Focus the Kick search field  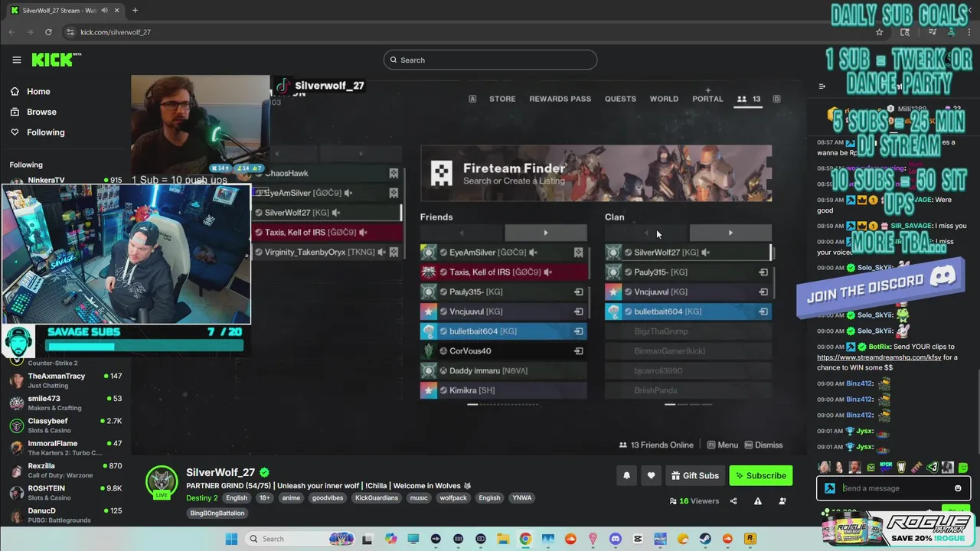490,60
